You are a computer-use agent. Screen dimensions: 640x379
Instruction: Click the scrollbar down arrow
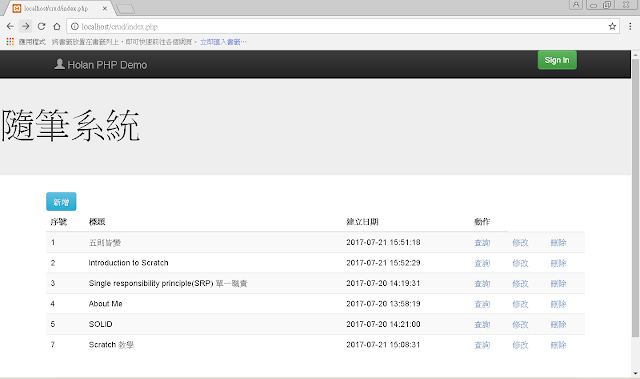pos(636,373)
